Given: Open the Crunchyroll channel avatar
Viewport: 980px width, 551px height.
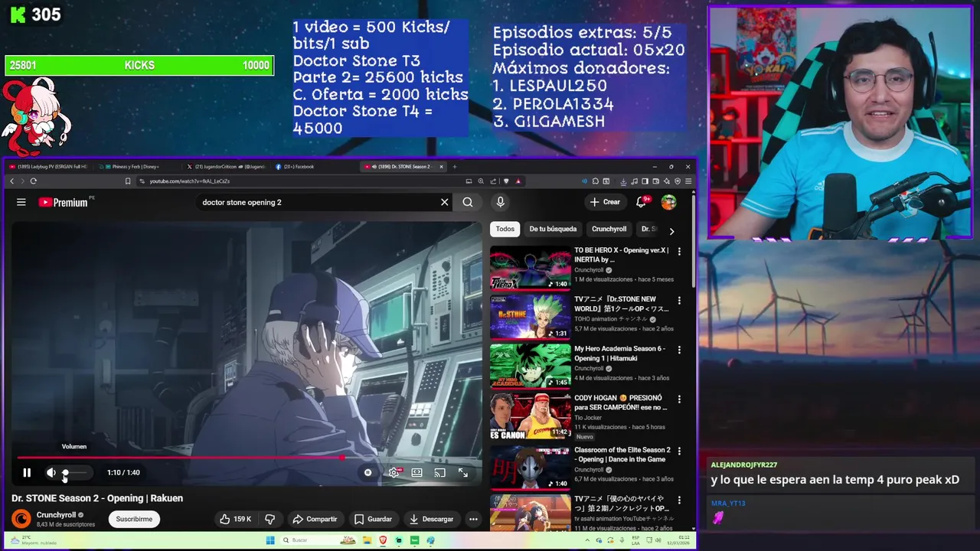Looking at the screenshot, I should [x=21, y=519].
